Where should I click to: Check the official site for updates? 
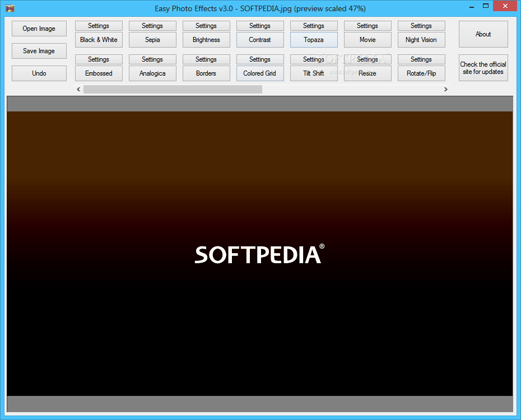(x=483, y=68)
